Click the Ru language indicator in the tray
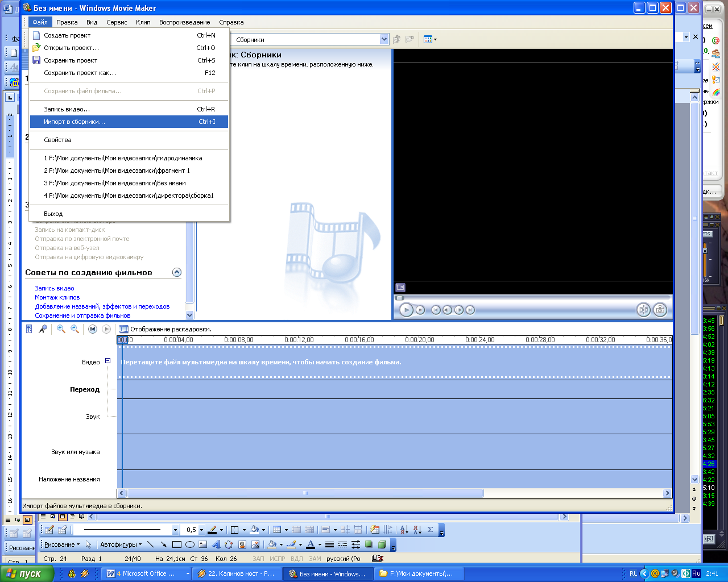 coord(696,573)
